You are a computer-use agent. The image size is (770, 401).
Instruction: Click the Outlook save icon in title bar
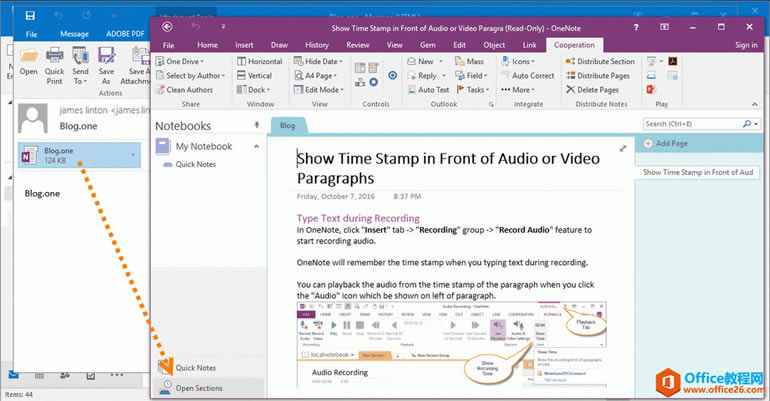[x=30, y=16]
